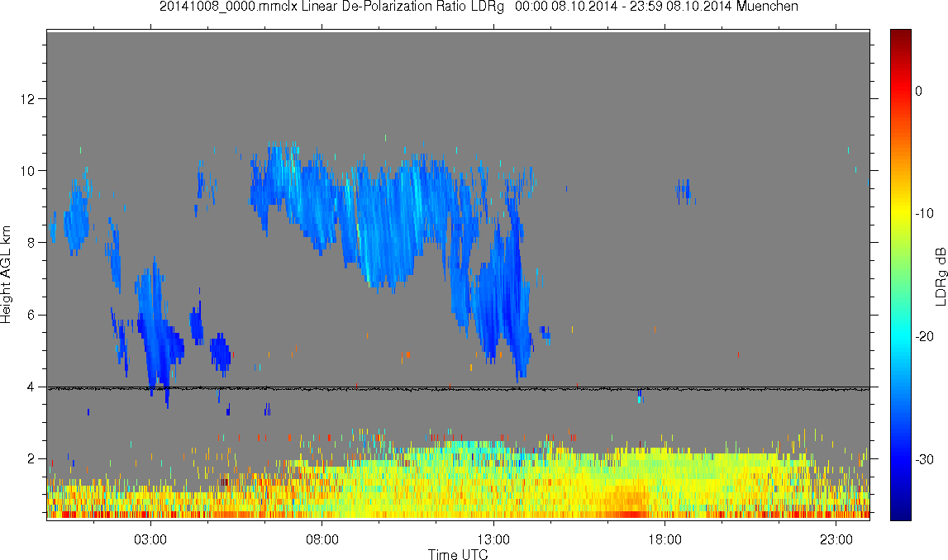
Task: Click the 'Time UTC' axis title
Action: [x=458, y=554]
